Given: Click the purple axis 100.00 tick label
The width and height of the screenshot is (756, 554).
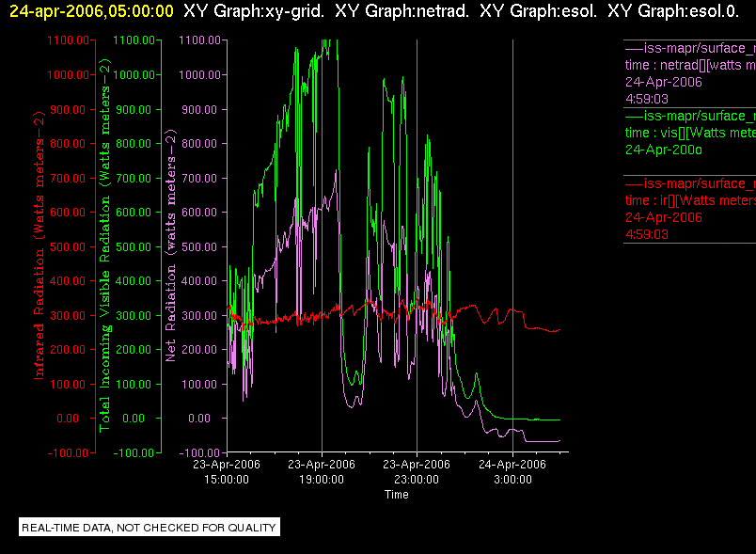Looking at the screenshot, I should tap(199, 385).
